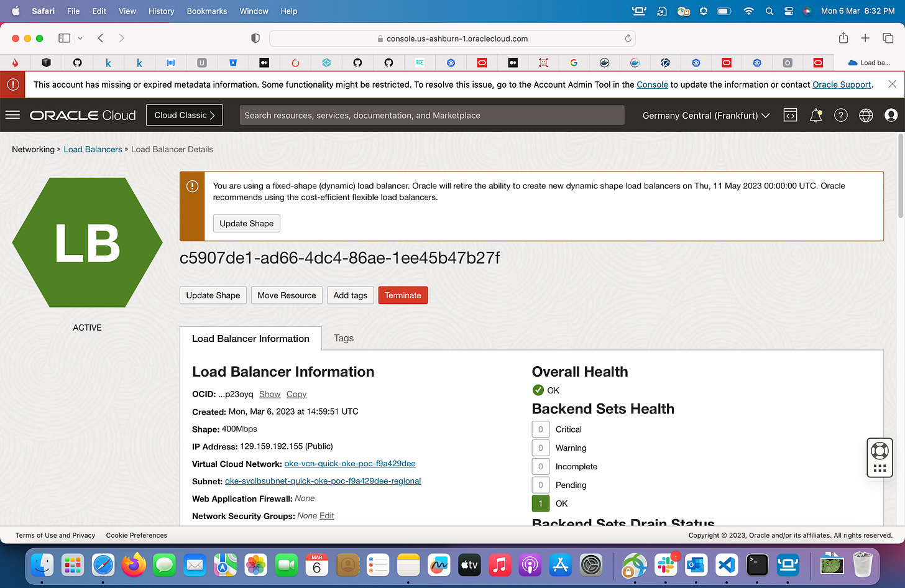Open the Window menu
The width and height of the screenshot is (905, 588).
(254, 11)
